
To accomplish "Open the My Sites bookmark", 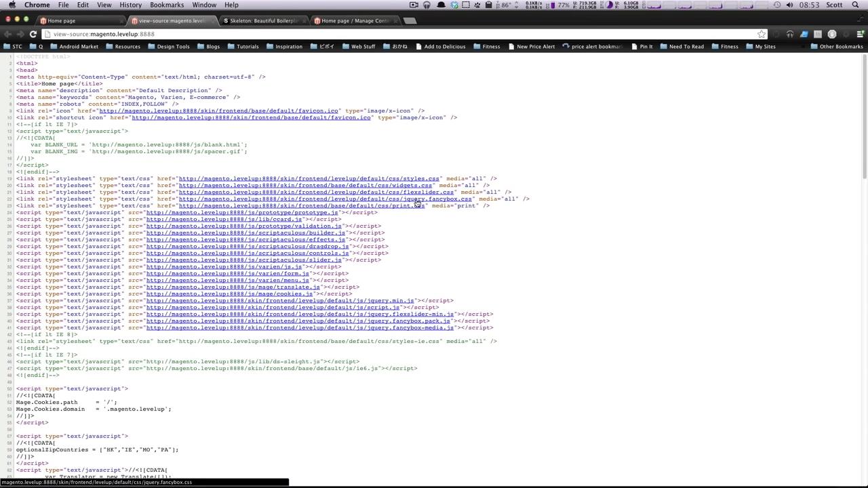I will (760, 47).
